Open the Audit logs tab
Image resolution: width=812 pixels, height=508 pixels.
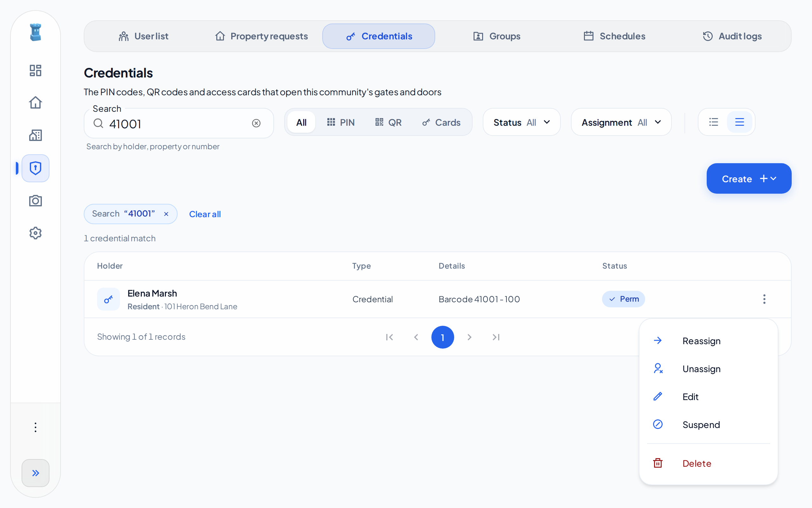coord(732,36)
